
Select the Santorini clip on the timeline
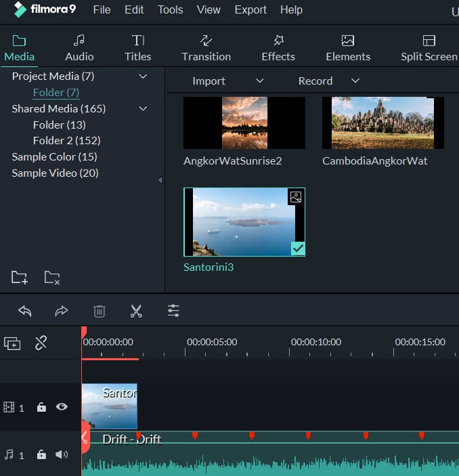[x=110, y=406]
